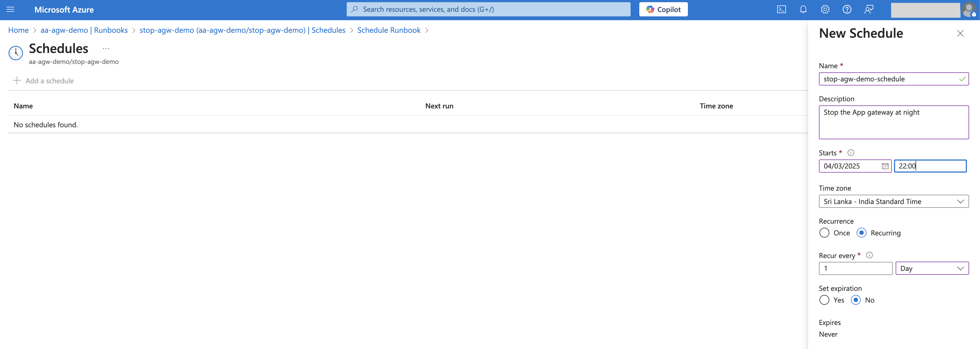The height and width of the screenshot is (349, 980).
Task: Go to the Home breadcrumb
Action: pyautogui.click(x=18, y=30)
